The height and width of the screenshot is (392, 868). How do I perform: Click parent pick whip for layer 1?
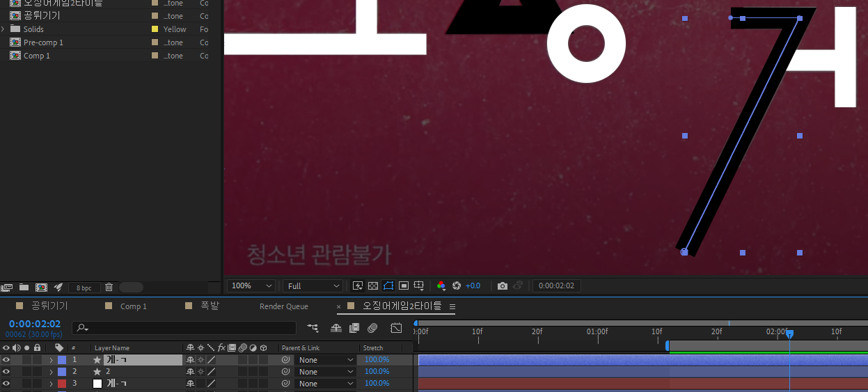pyautogui.click(x=285, y=360)
